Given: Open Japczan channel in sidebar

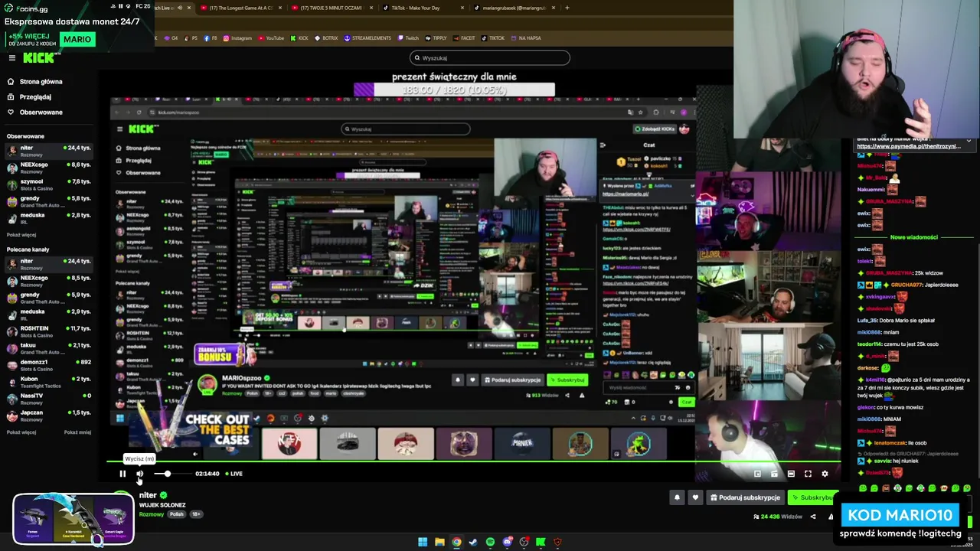Looking at the screenshot, I should click(x=49, y=416).
